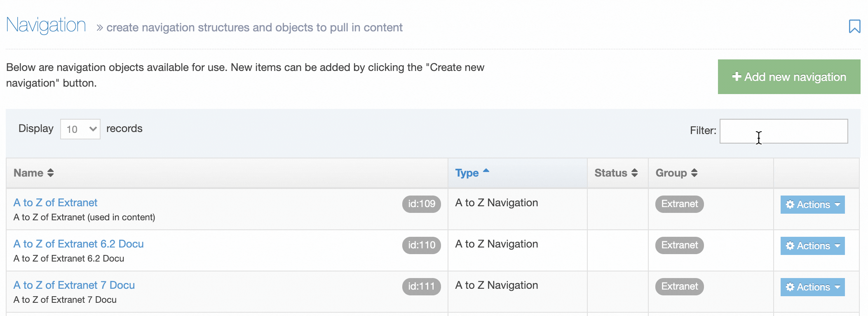Open the Display records count dropdown

pyautogui.click(x=80, y=128)
